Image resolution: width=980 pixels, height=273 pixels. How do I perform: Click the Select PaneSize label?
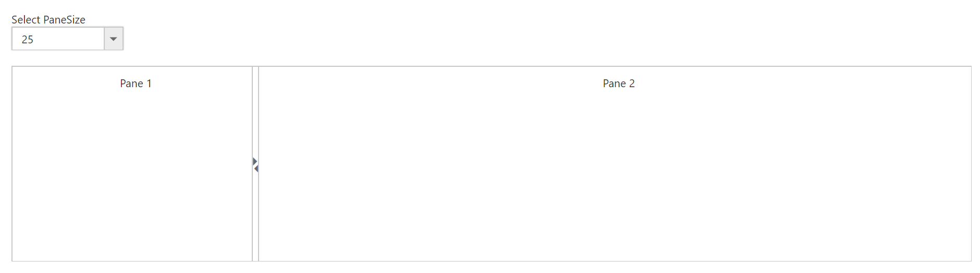click(x=48, y=20)
